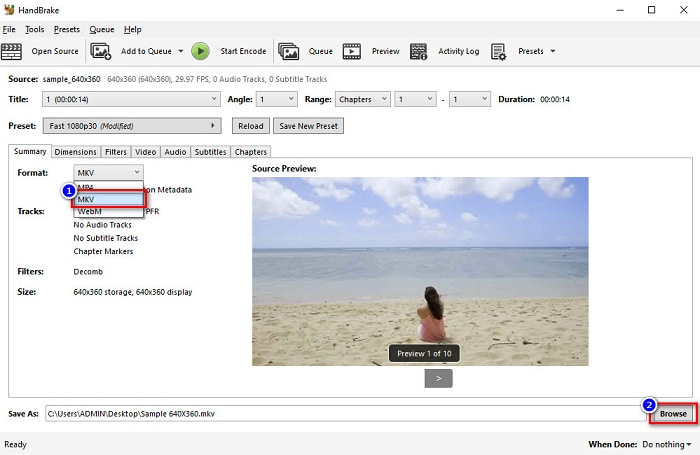Open the File menu

point(9,29)
